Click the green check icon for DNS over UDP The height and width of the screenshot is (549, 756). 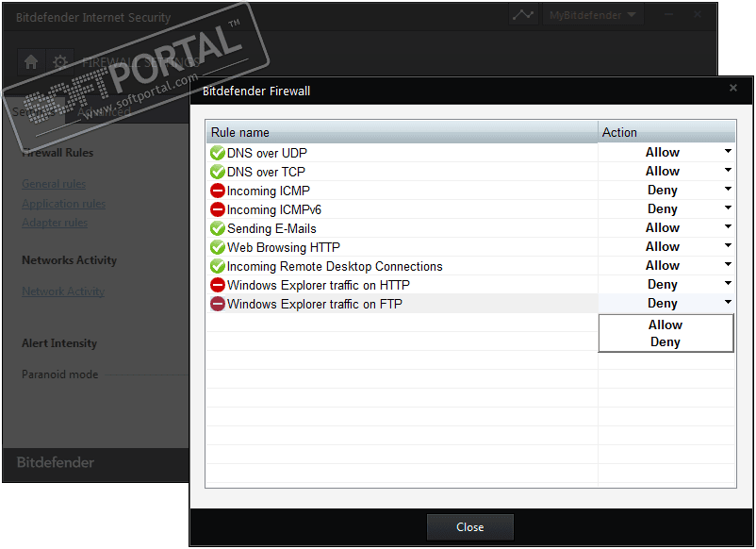point(218,153)
